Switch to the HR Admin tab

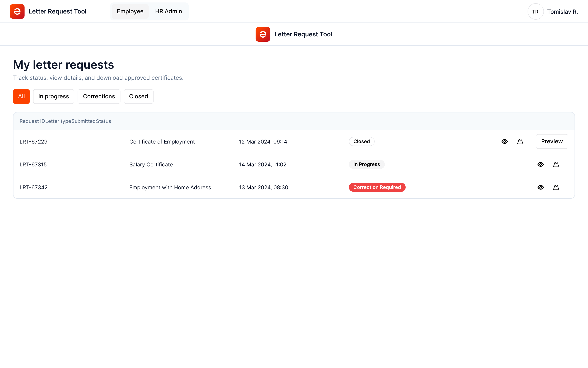click(168, 11)
